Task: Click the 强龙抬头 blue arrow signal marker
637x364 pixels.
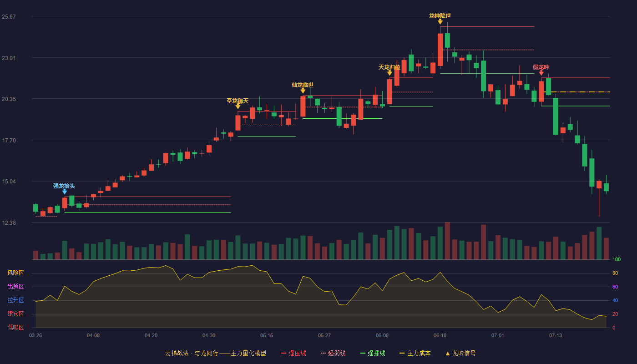Action: pyautogui.click(x=65, y=192)
